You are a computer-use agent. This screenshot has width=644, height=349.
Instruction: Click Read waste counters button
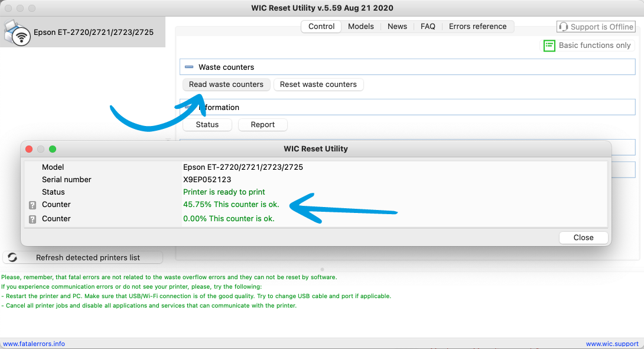click(x=226, y=84)
